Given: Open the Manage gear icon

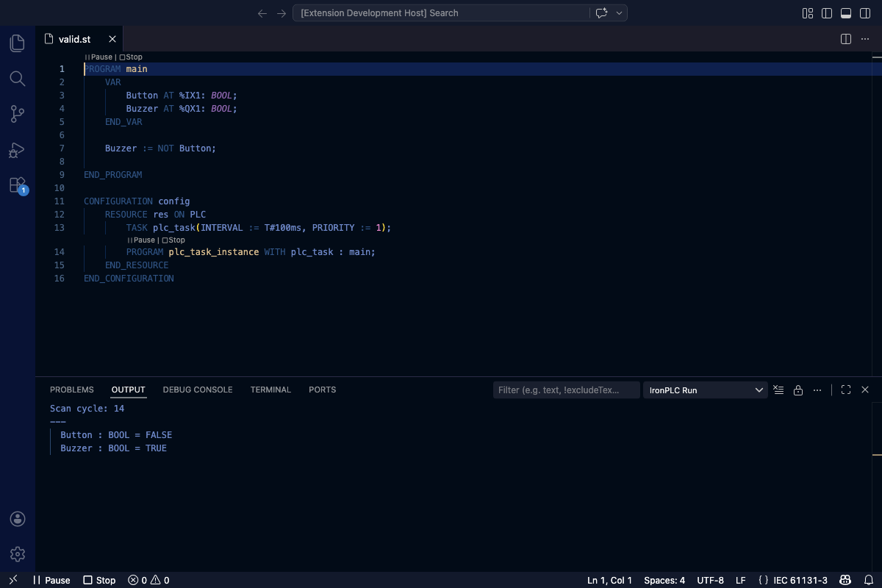Looking at the screenshot, I should 18,554.
